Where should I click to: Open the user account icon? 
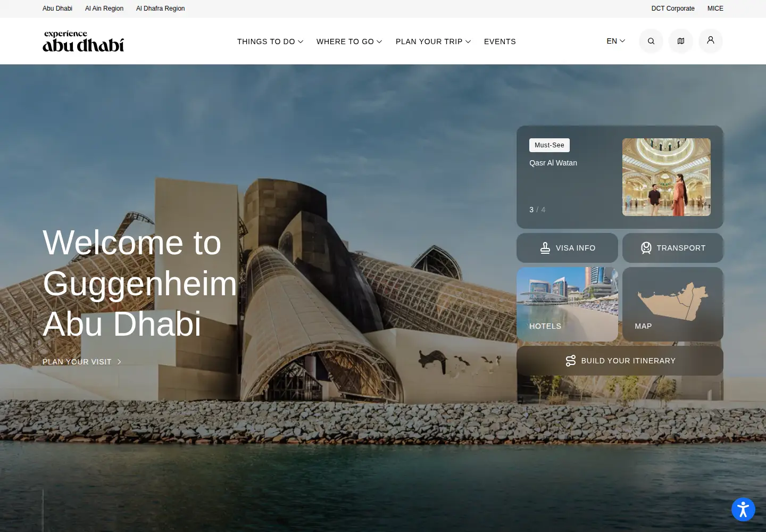point(710,41)
